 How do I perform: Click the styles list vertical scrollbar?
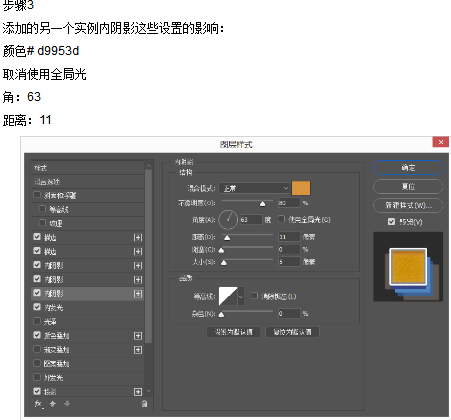tap(148, 257)
